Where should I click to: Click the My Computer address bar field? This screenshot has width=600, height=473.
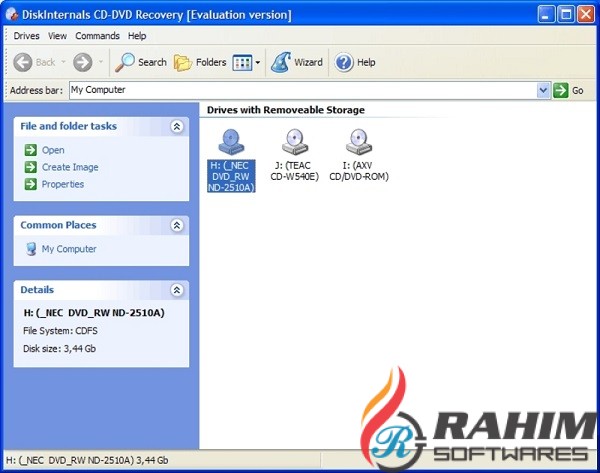pyautogui.click(x=303, y=90)
